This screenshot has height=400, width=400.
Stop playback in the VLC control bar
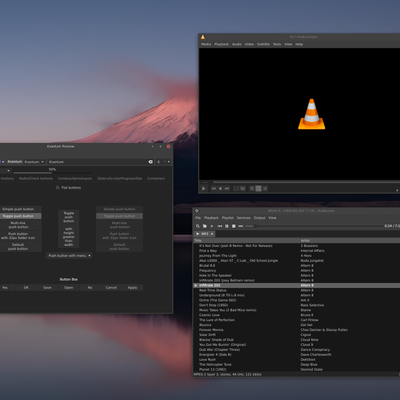pyautogui.click(x=220, y=189)
